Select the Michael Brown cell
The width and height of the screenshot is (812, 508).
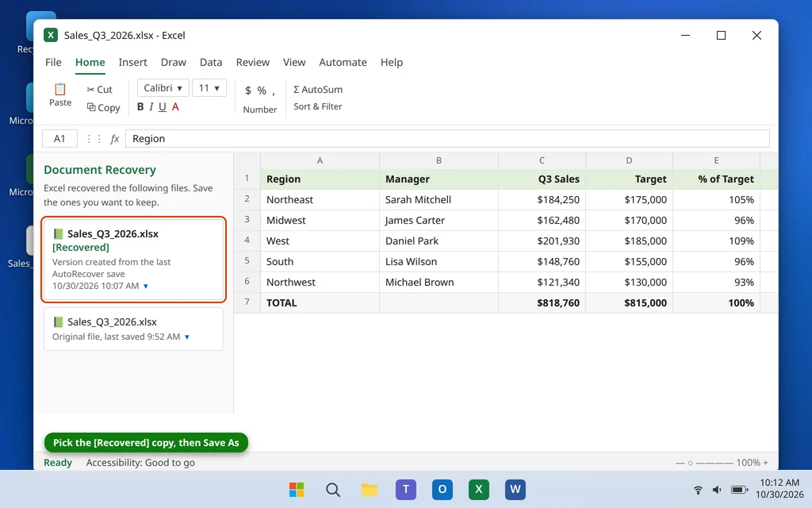439,283
